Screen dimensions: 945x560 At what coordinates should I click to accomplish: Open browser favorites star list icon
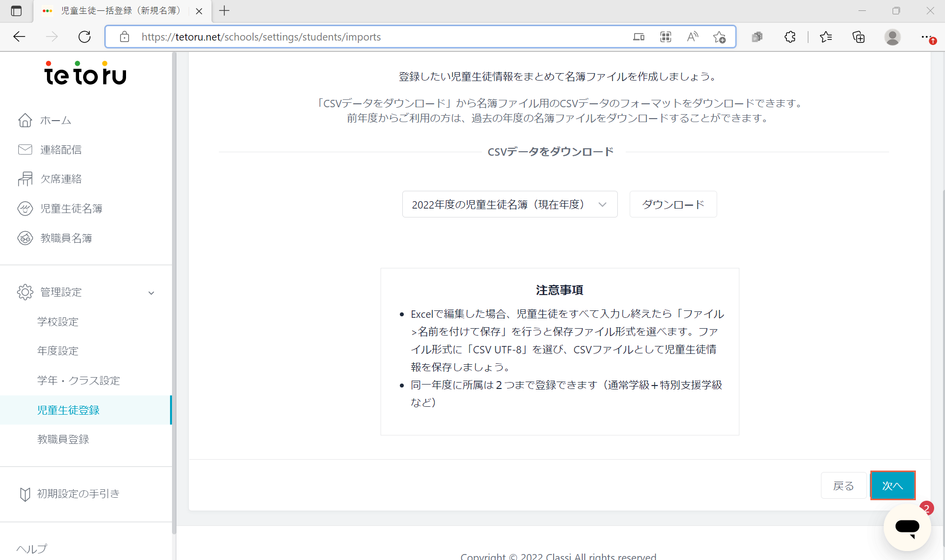826,37
